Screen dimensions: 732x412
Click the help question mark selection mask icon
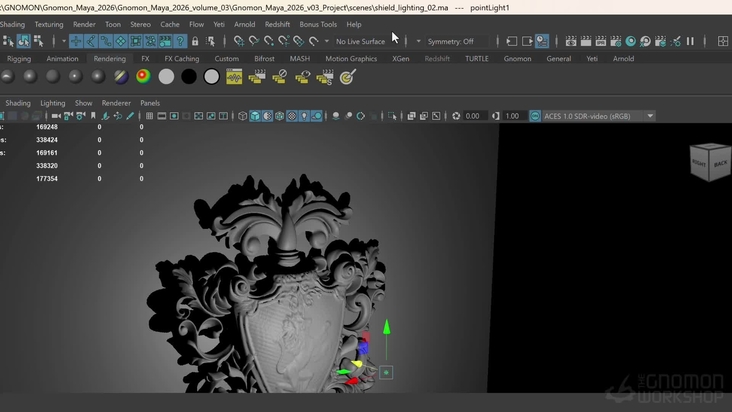(x=180, y=42)
